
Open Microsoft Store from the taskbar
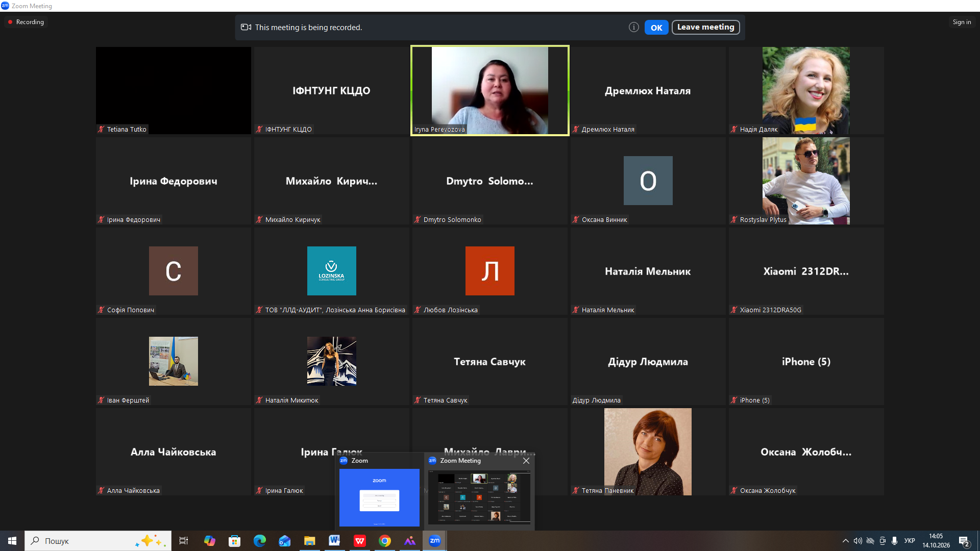pos(234,541)
